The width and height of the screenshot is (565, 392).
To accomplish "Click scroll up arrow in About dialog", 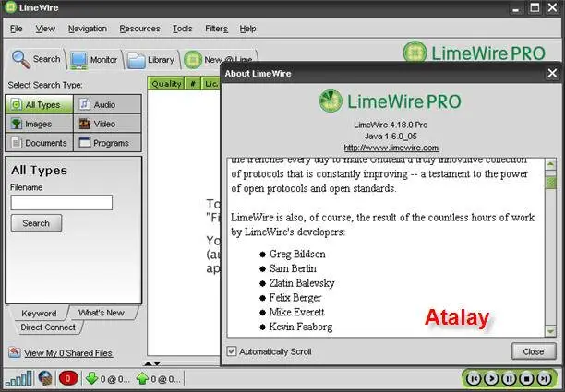I will pos(550,164).
